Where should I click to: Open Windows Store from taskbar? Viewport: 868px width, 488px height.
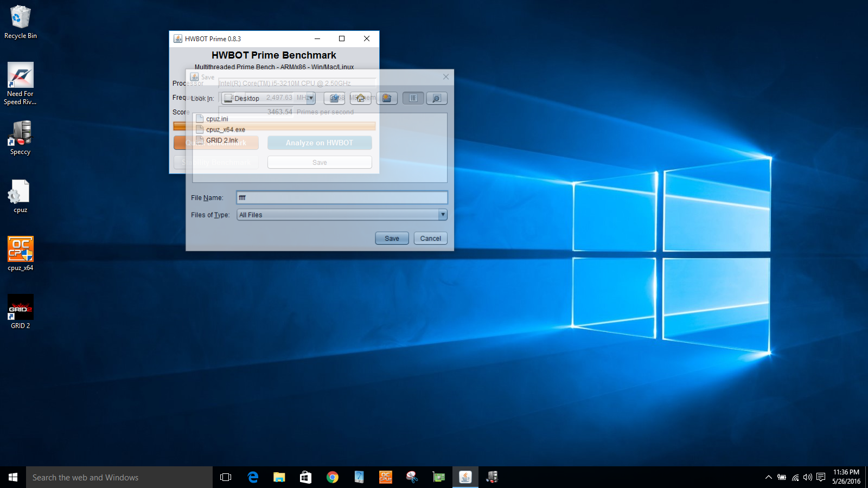(x=306, y=477)
